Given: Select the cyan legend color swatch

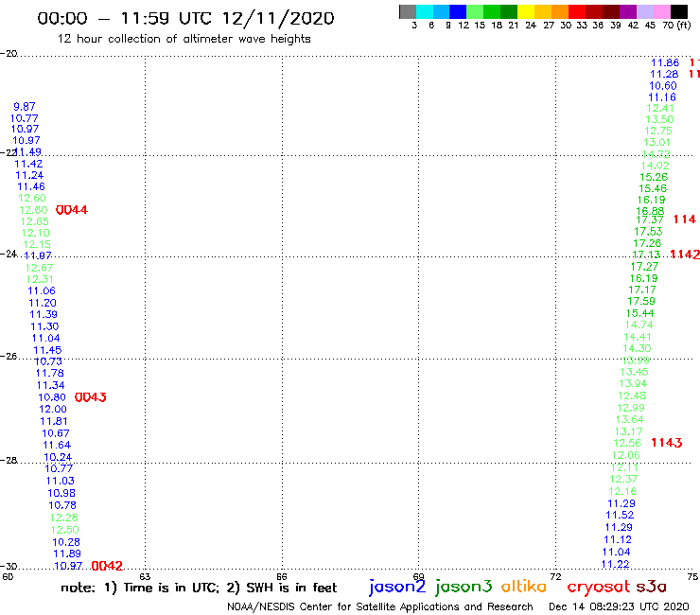Looking at the screenshot, I should 425,11.
